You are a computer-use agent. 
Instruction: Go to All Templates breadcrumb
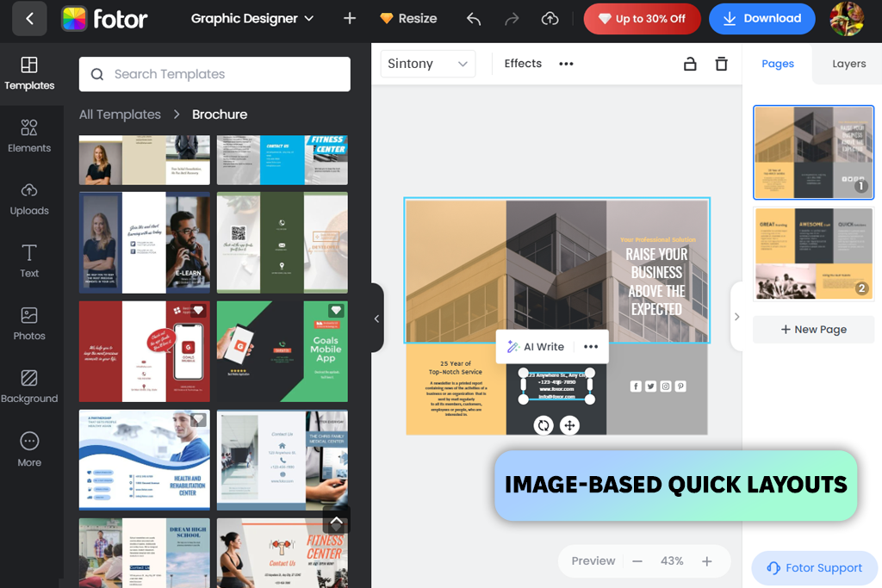120,115
